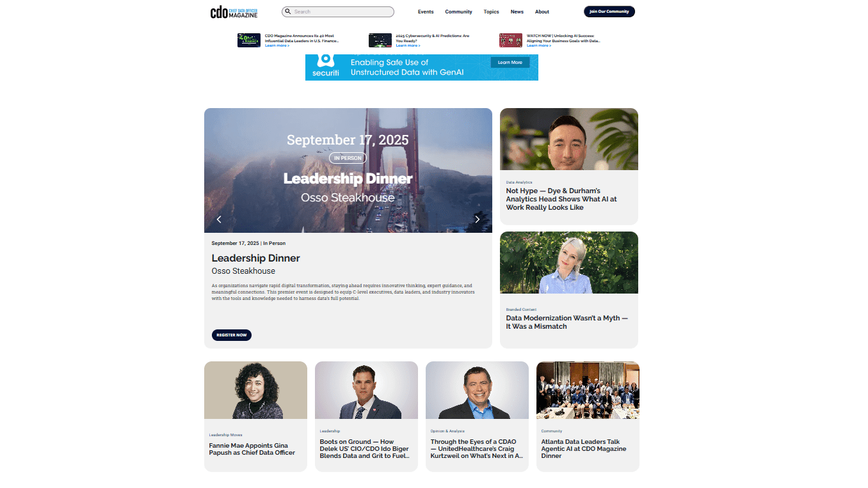The width and height of the screenshot is (868, 488).
Task: Open the Data Modernization Wasn't a Myth article
Action: pos(567,322)
